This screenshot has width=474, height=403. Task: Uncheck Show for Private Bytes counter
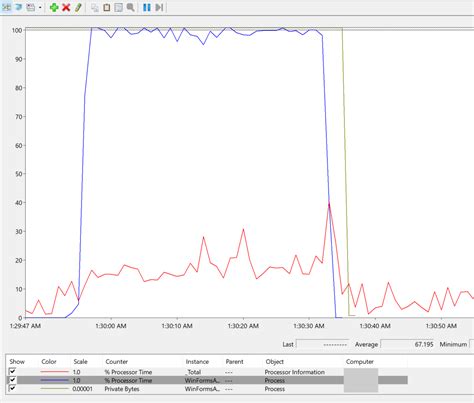tap(13, 388)
